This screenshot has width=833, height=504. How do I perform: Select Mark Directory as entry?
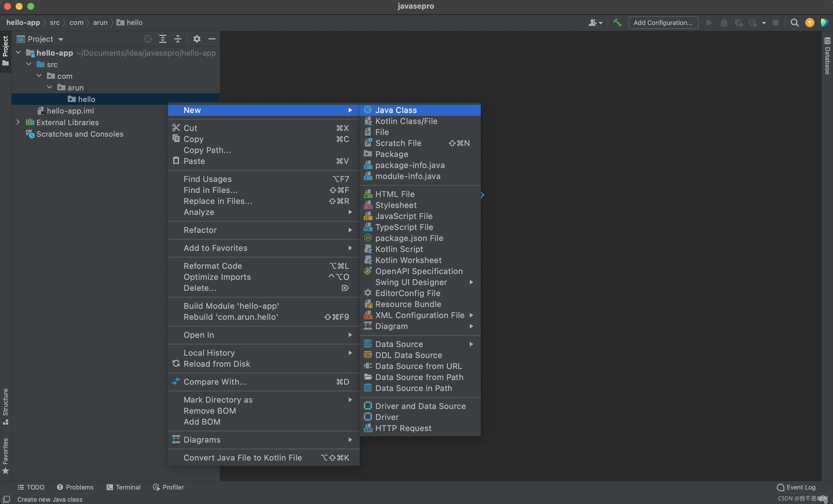pyautogui.click(x=263, y=399)
